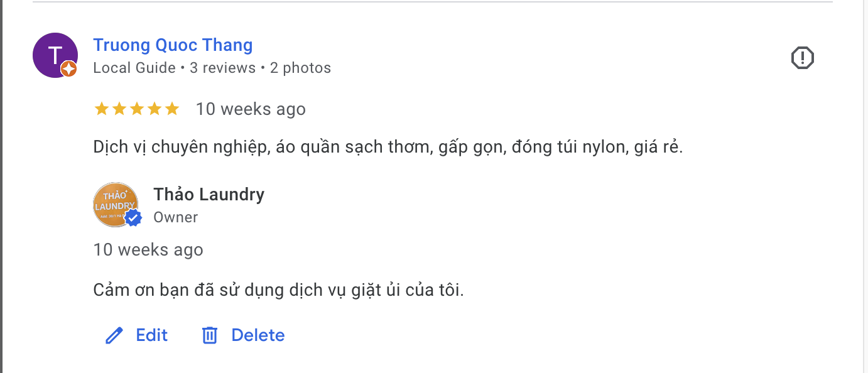The width and height of the screenshot is (868, 373).
Task: Click the Owner label under Thảo Laundry
Action: (x=175, y=217)
